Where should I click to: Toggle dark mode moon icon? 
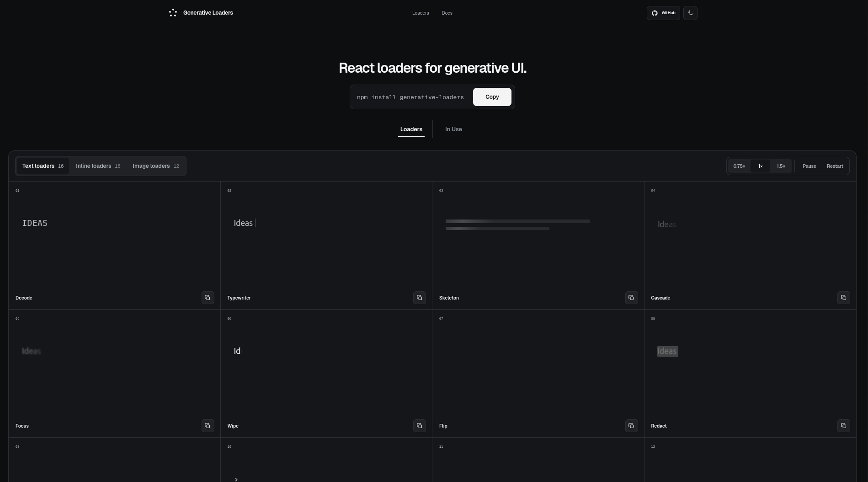pyautogui.click(x=690, y=13)
